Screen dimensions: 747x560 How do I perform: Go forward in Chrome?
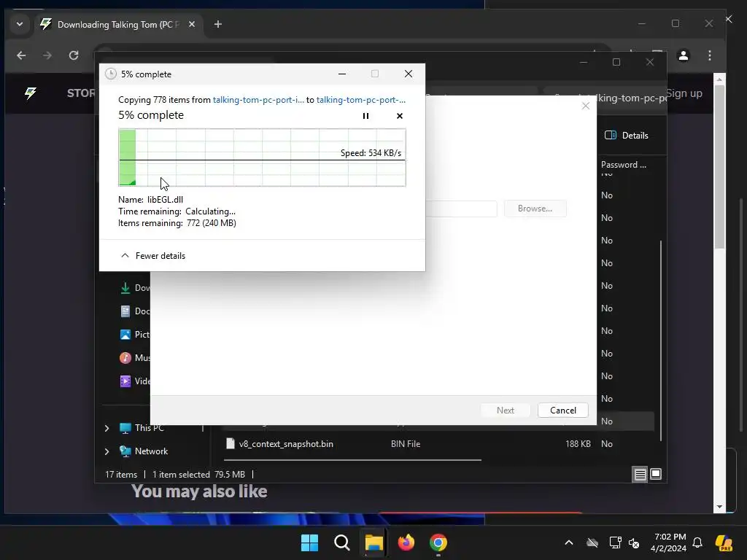[47, 55]
